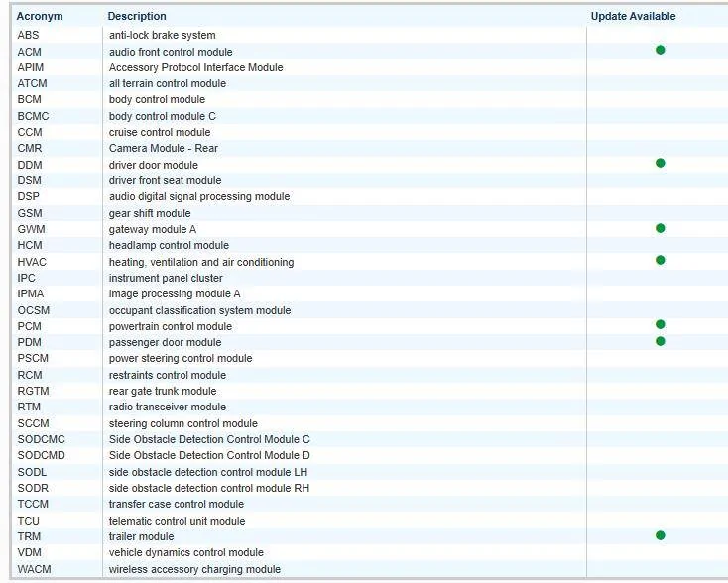This screenshot has width=728, height=583.
Task: Click the green update dot for DDM
Action: coord(660,163)
